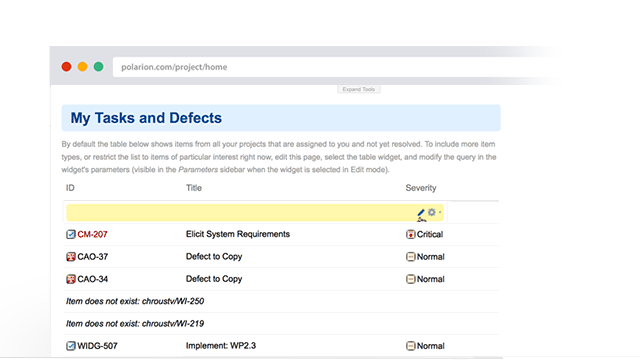Screen dimensions: 640x360
Task: Click the 'My Tasks and Defects' heading
Action: [x=146, y=118]
